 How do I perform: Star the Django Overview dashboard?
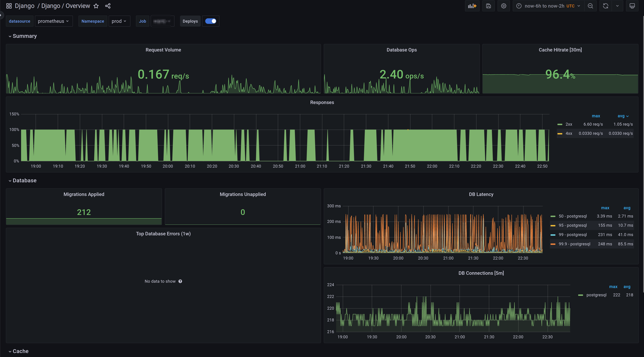coord(96,6)
